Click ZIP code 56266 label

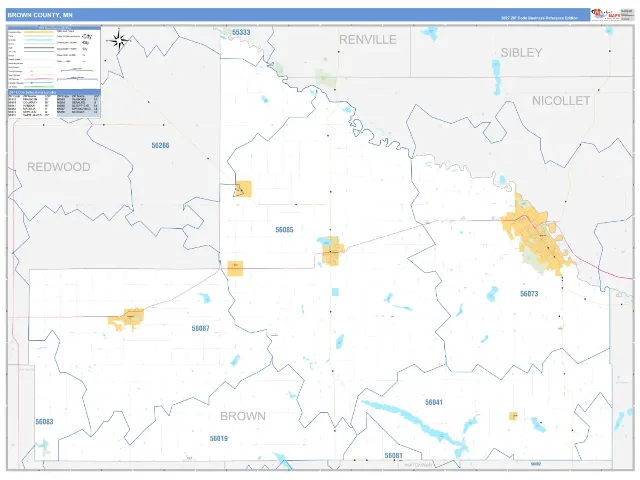coord(160,145)
